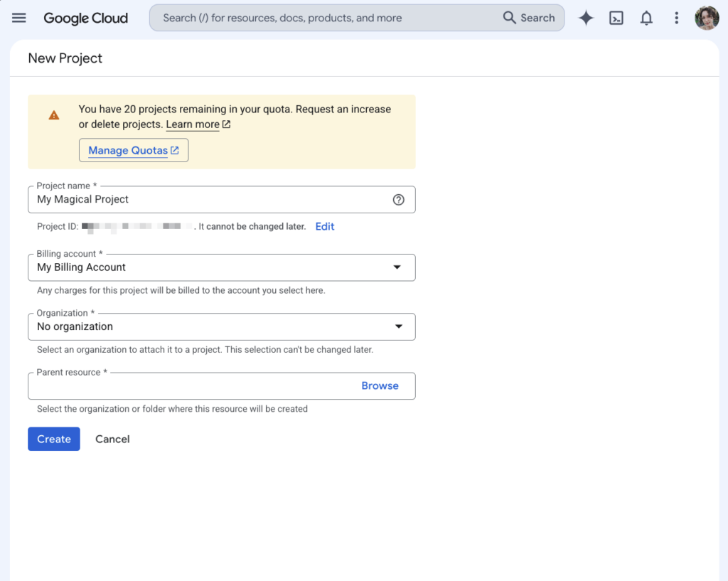Click the user profile avatar

[x=707, y=18]
